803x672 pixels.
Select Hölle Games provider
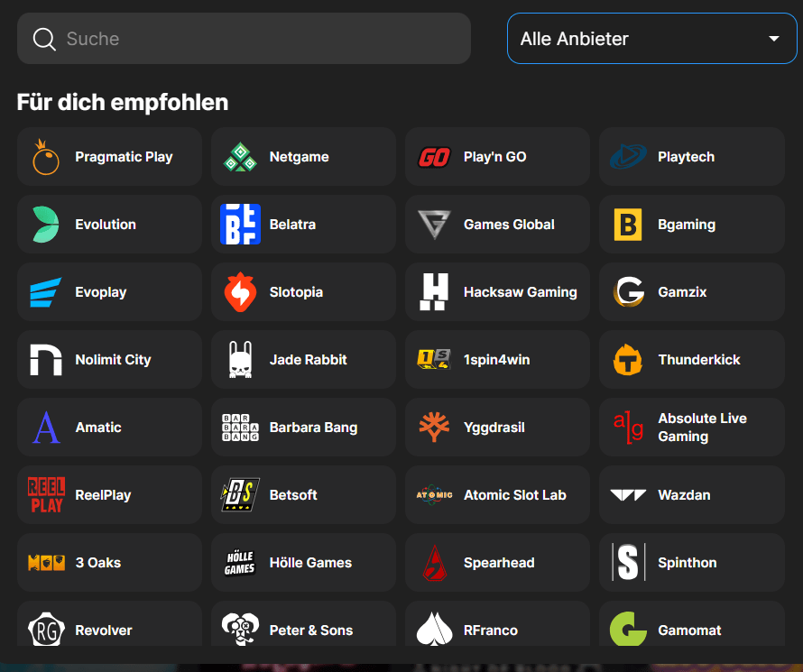click(x=303, y=562)
